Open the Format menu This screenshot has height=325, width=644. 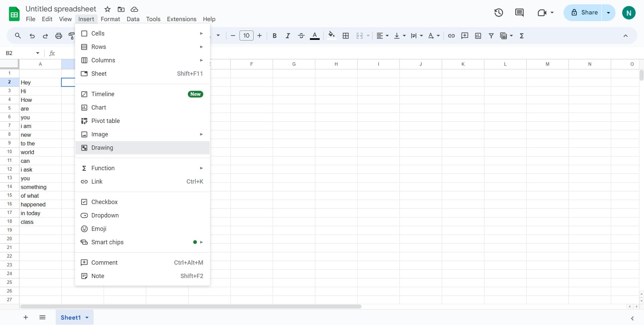[x=110, y=19]
